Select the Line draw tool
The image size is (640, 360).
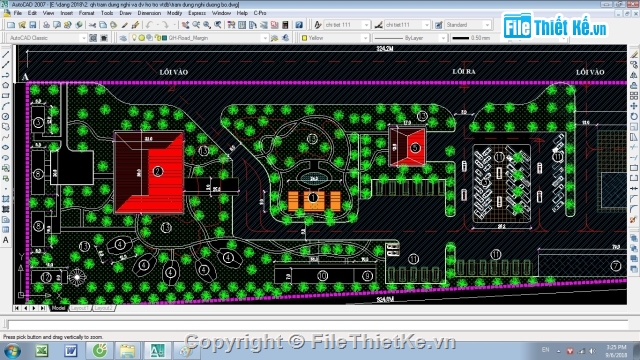[6, 54]
